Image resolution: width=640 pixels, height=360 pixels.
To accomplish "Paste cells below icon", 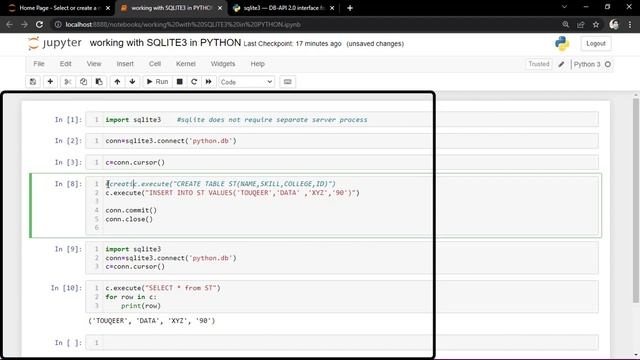I will 99,82.
